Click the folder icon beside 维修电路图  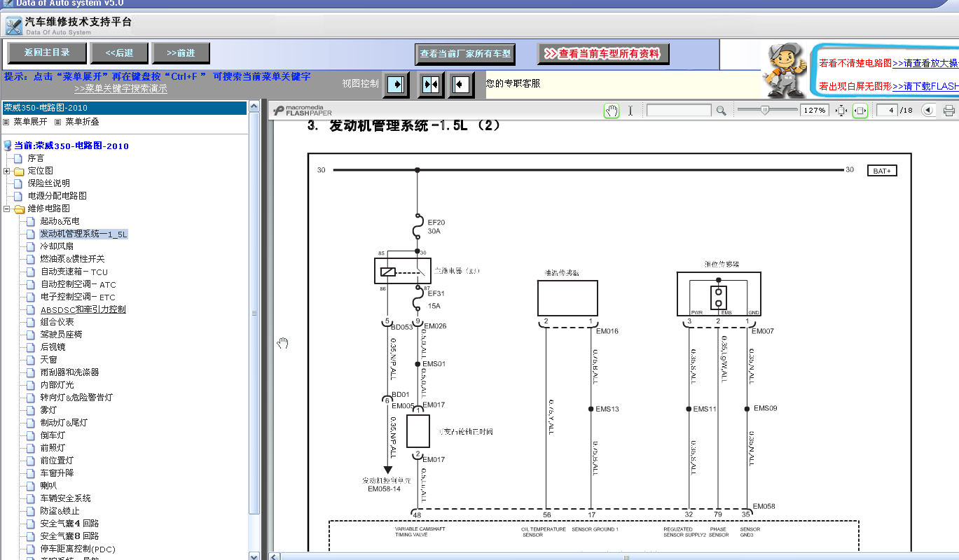tap(19, 209)
